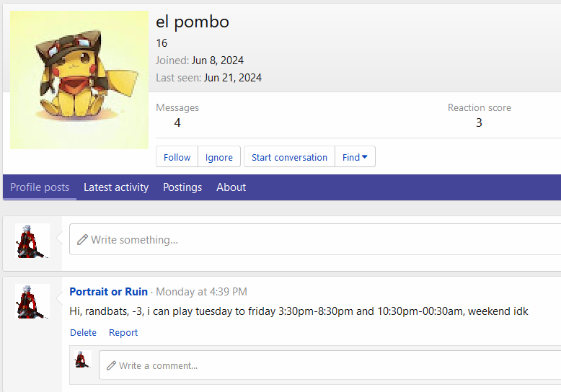Delete the Portrait or Ruin profile post

pyautogui.click(x=83, y=333)
